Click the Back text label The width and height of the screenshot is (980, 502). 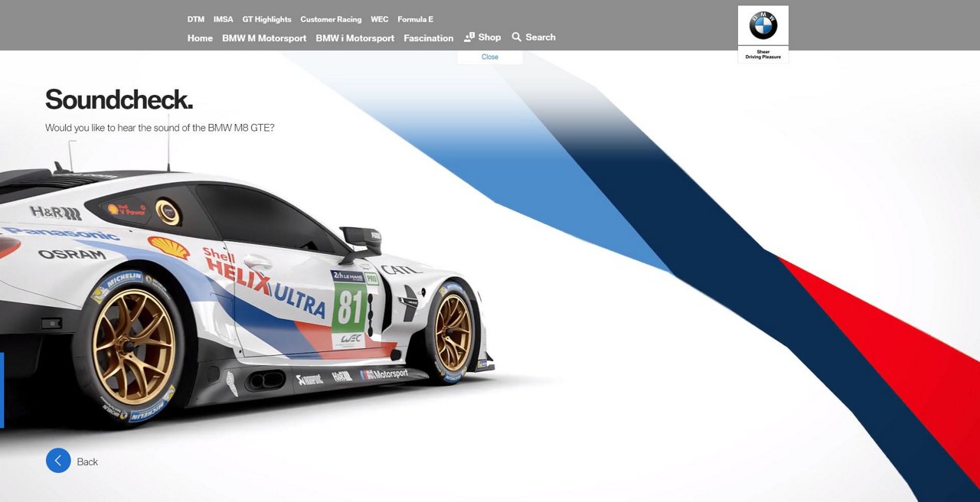point(87,461)
